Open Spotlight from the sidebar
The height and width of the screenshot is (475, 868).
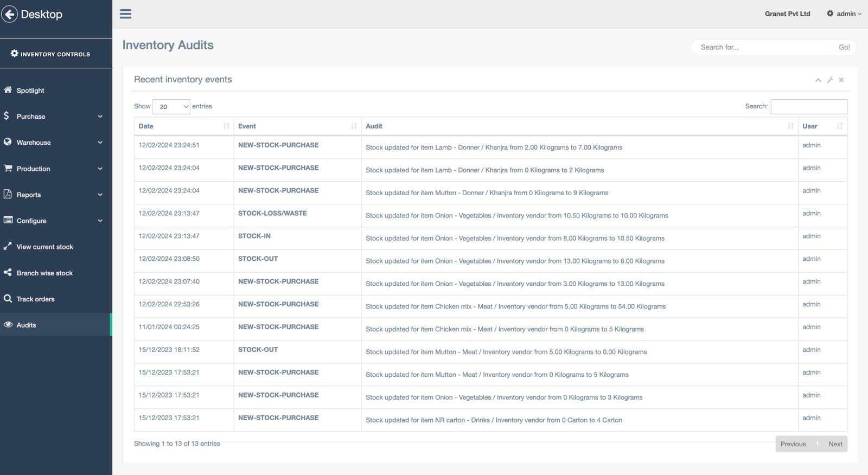pyautogui.click(x=30, y=91)
